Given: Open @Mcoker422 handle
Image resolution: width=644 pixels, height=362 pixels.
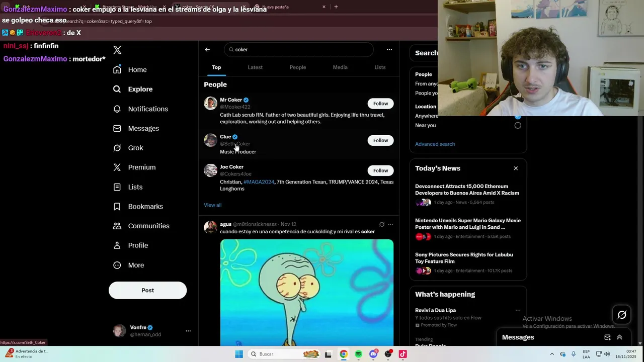Looking at the screenshot, I should click(x=235, y=107).
